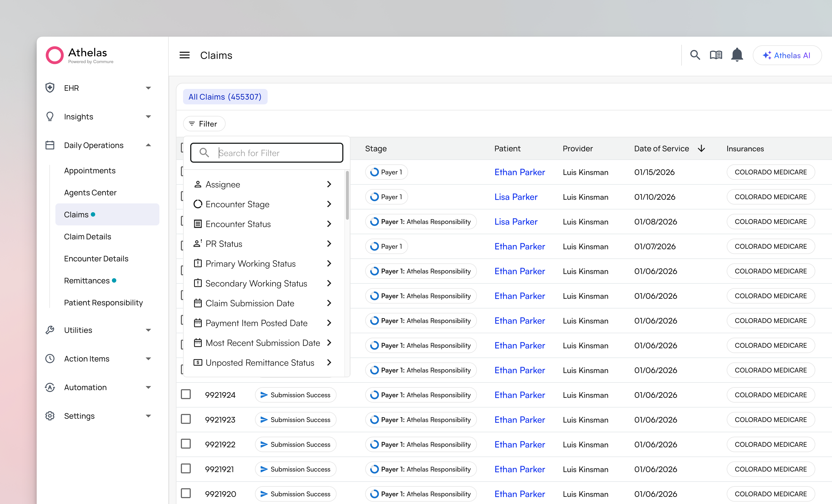The image size is (832, 504).
Task: Open the search icon in the top bar
Action: [x=695, y=55]
